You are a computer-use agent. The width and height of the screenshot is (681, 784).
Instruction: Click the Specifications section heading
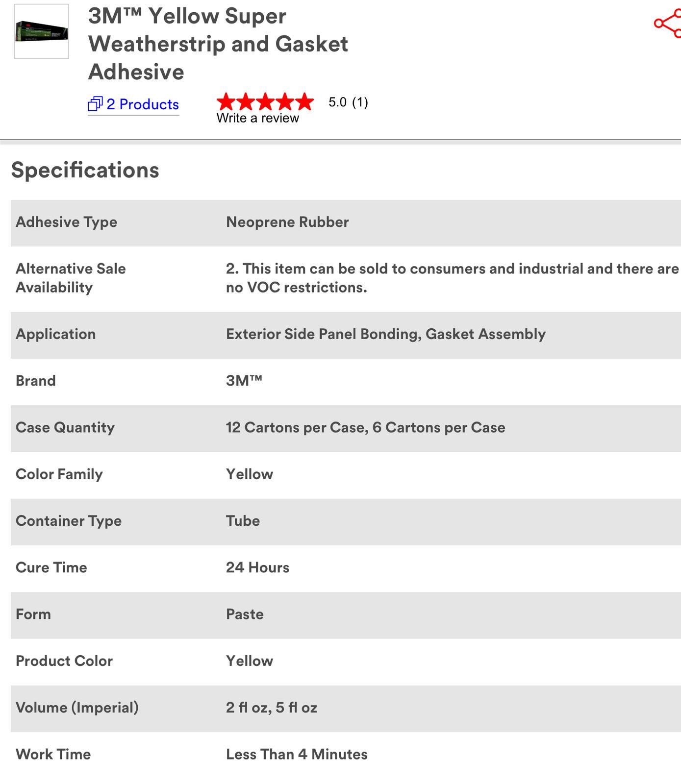pyautogui.click(x=85, y=170)
